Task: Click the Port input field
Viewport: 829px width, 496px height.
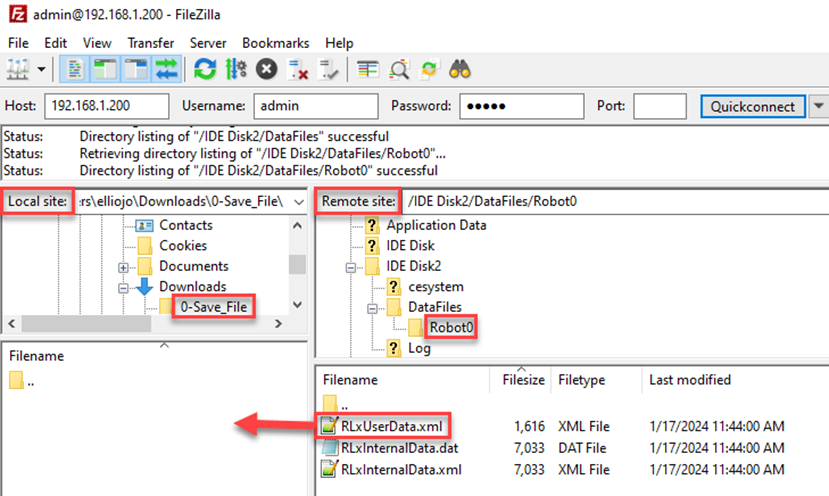Action: pos(660,106)
